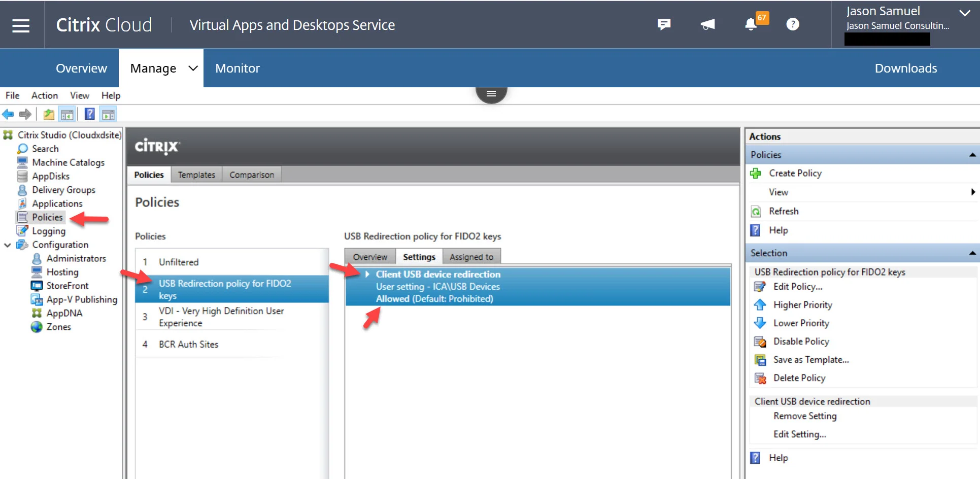Click the Delete Policy icon

coord(760,378)
